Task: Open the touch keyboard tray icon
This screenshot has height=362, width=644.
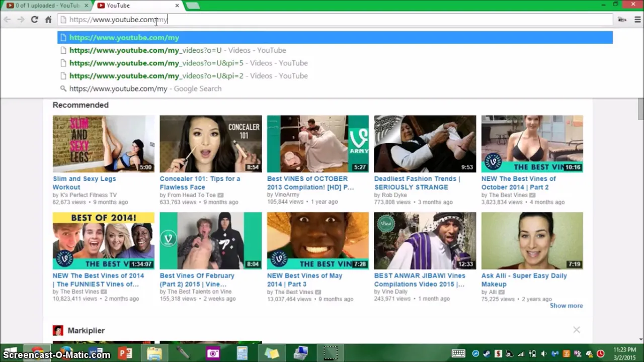Action: 458,353
